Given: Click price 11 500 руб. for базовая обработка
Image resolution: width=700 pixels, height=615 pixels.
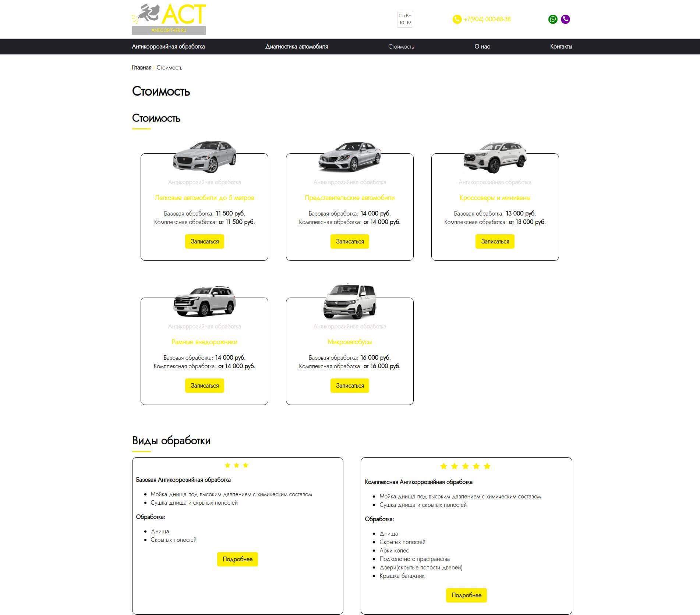Looking at the screenshot, I should pos(230,213).
